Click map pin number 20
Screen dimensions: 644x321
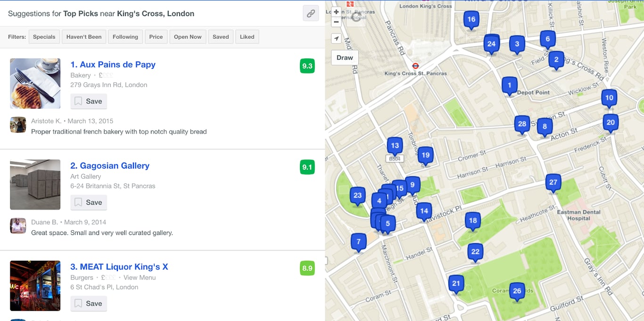[611, 123]
